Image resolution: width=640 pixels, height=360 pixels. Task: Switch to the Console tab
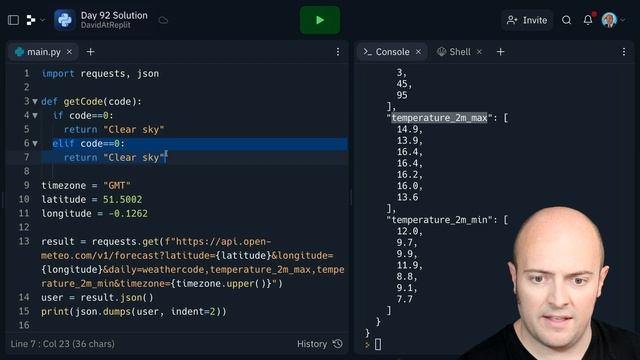pos(392,52)
